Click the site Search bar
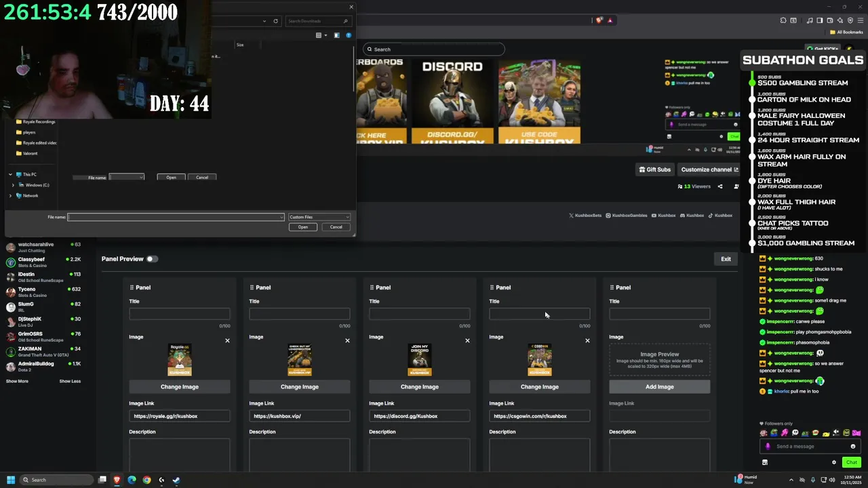This screenshot has height=488, width=868. point(434,49)
